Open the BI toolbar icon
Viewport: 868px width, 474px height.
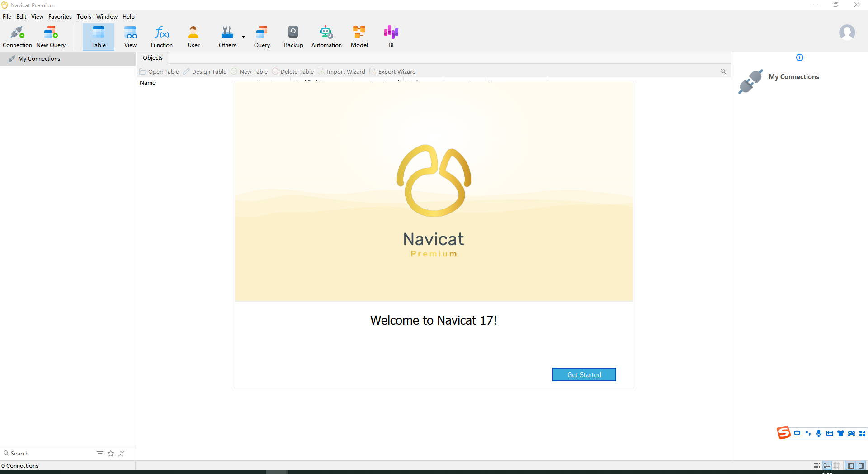tap(391, 37)
